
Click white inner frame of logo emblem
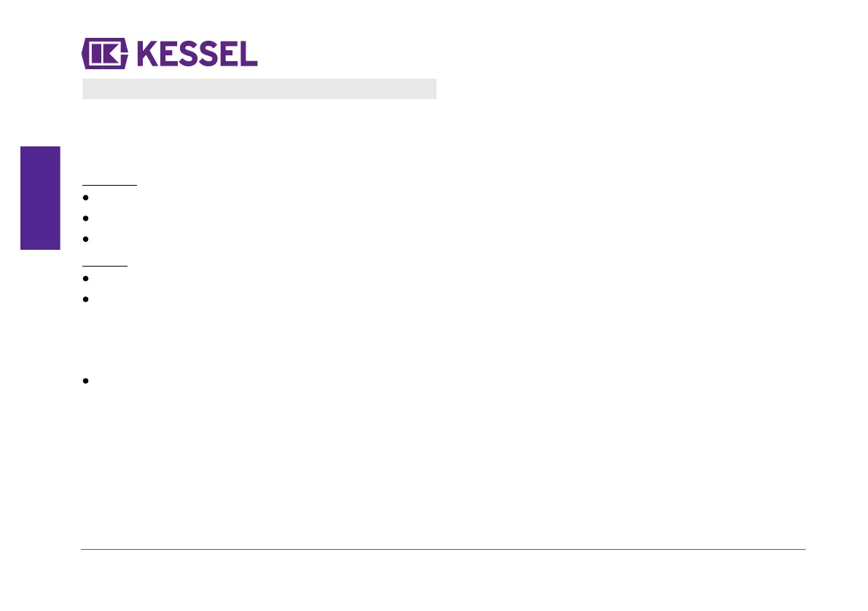click(105, 54)
